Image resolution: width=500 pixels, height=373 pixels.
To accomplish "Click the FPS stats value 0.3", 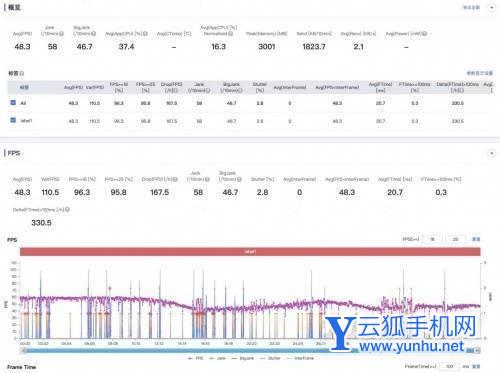I will pos(441,192).
